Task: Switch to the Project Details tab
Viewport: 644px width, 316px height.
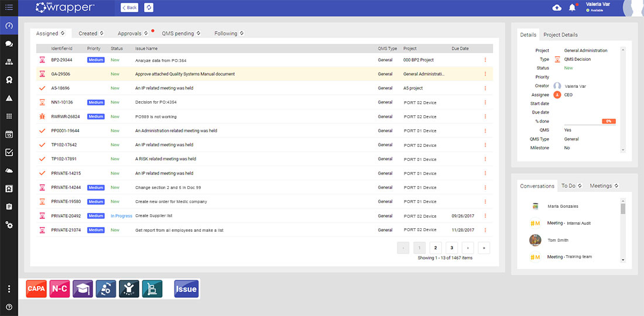Action: [560, 35]
